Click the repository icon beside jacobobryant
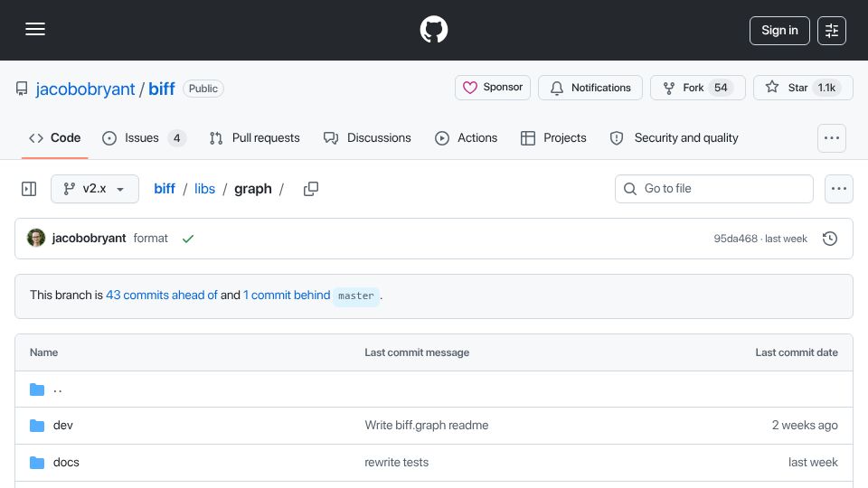The height and width of the screenshot is (488, 868). [x=22, y=89]
